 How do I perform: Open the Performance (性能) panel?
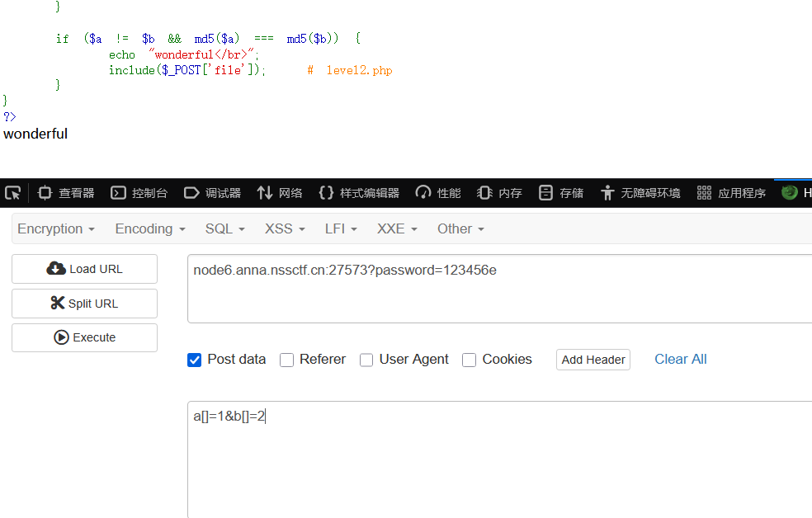click(438, 193)
